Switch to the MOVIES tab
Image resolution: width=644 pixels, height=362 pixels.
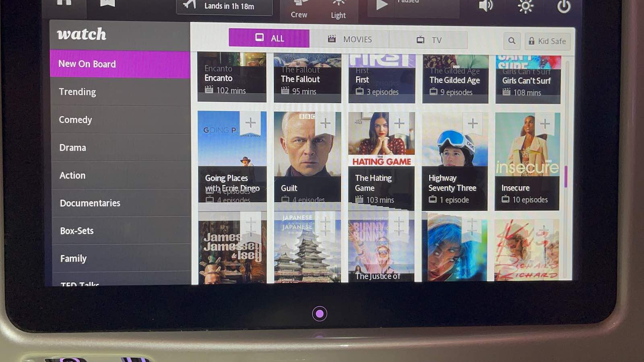click(349, 39)
